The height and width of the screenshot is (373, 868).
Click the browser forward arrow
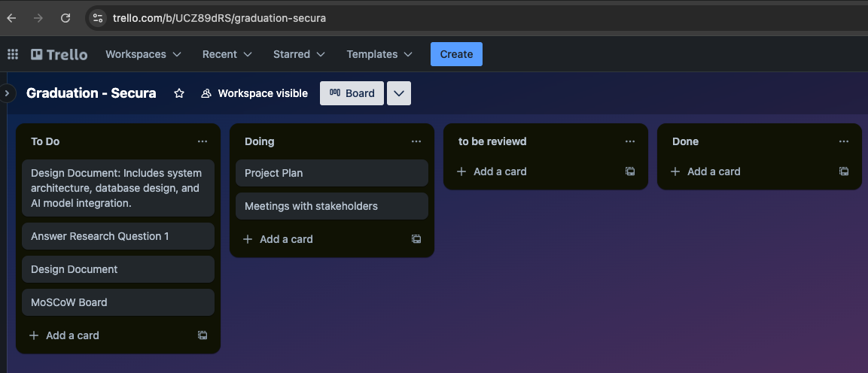click(x=38, y=18)
